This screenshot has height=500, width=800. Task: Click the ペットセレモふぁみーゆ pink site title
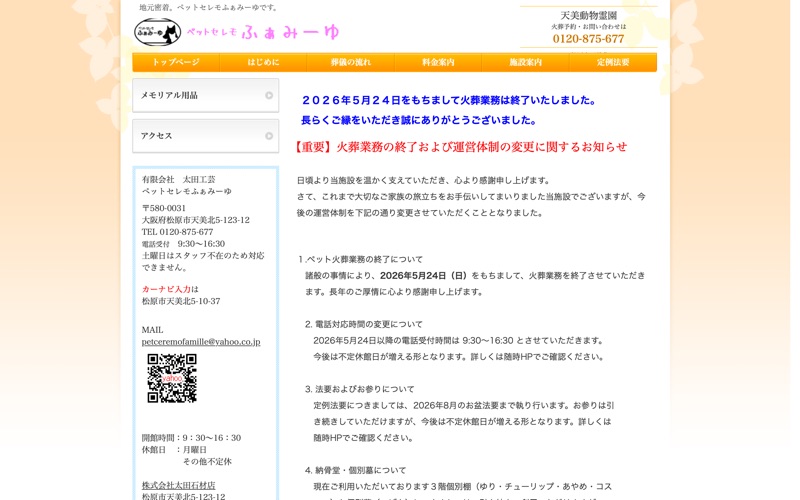click(263, 32)
